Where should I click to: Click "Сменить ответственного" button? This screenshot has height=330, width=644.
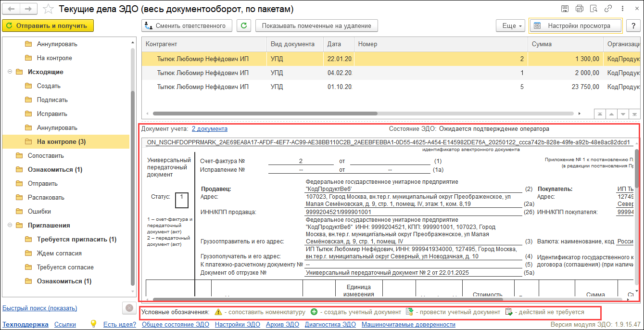tap(187, 25)
